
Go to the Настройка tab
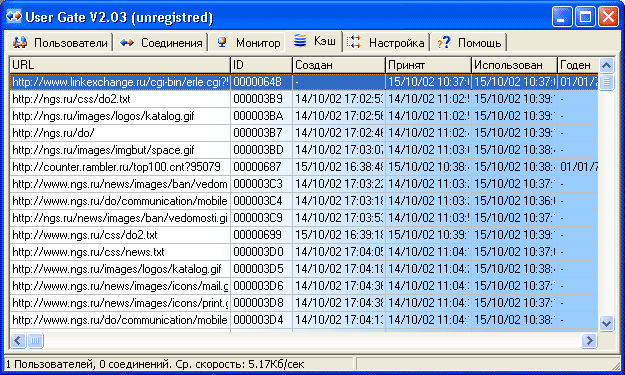(x=386, y=42)
